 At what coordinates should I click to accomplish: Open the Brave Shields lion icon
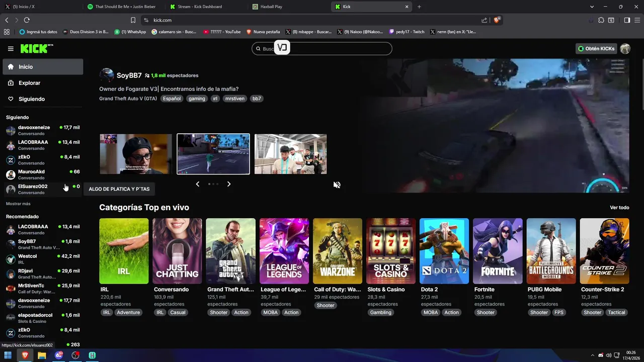497,20
